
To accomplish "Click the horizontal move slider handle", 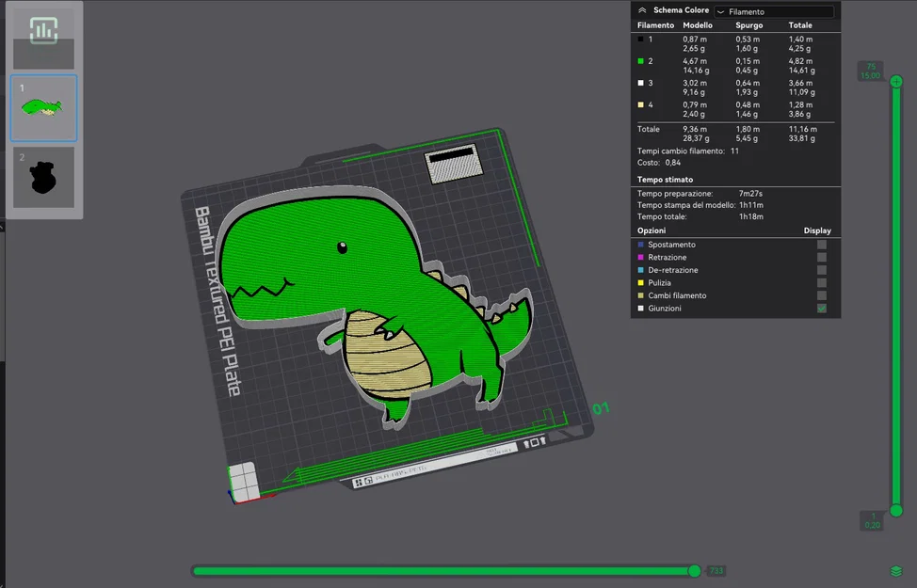I will 694,571.
